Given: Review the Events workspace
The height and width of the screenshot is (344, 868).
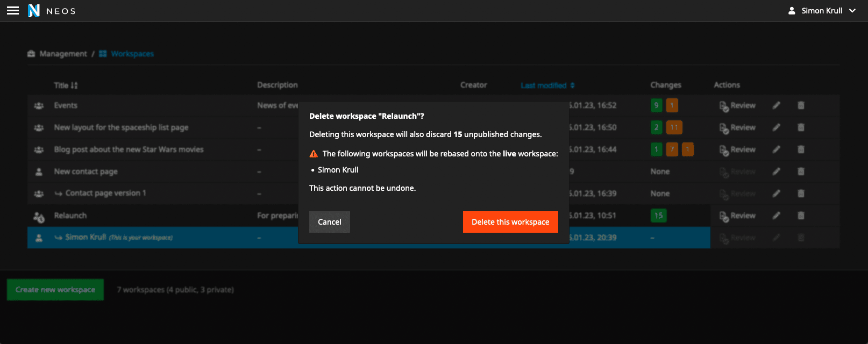Looking at the screenshot, I should pyautogui.click(x=737, y=106).
